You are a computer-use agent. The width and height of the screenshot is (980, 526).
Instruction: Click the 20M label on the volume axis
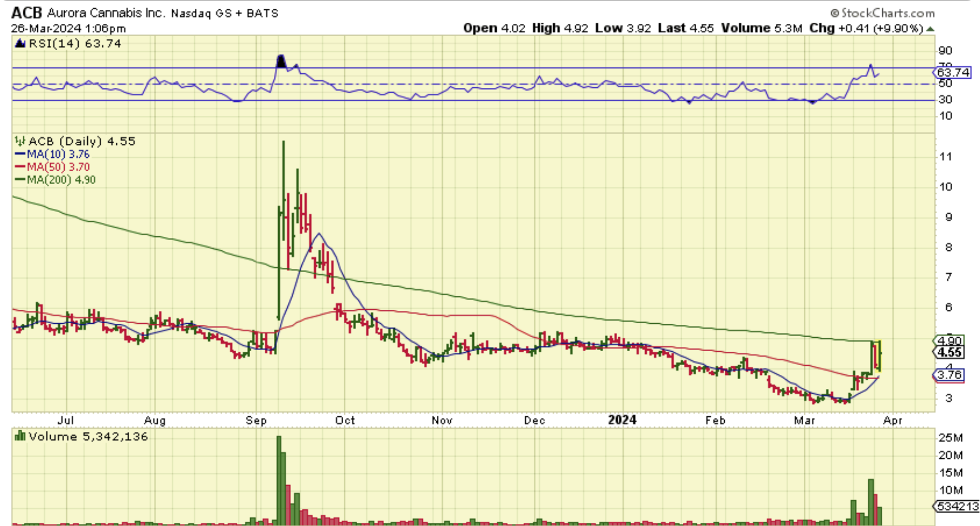click(x=951, y=456)
